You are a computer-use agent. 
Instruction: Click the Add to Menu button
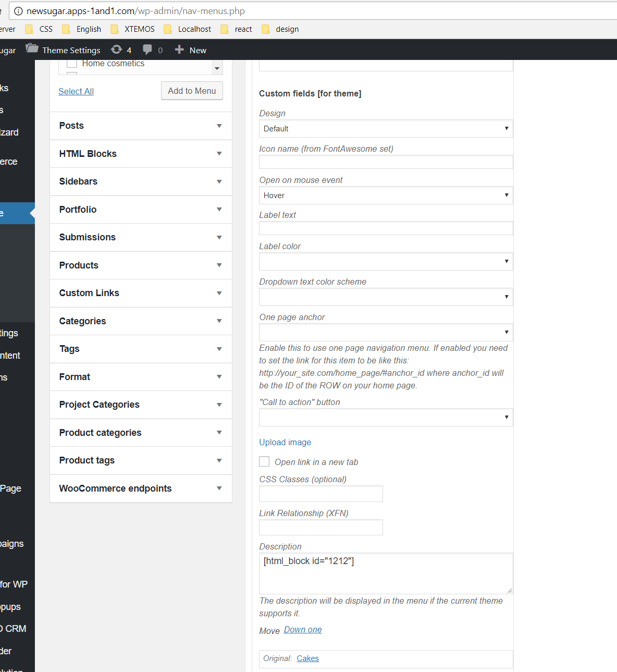pos(192,91)
